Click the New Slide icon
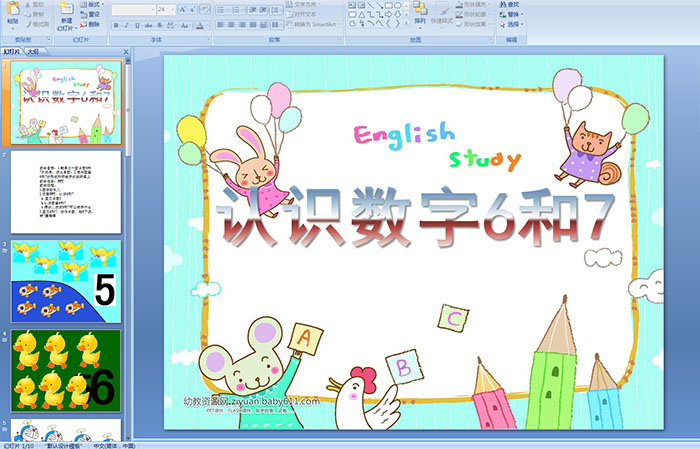The height and width of the screenshot is (449, 700). point(67,9)
